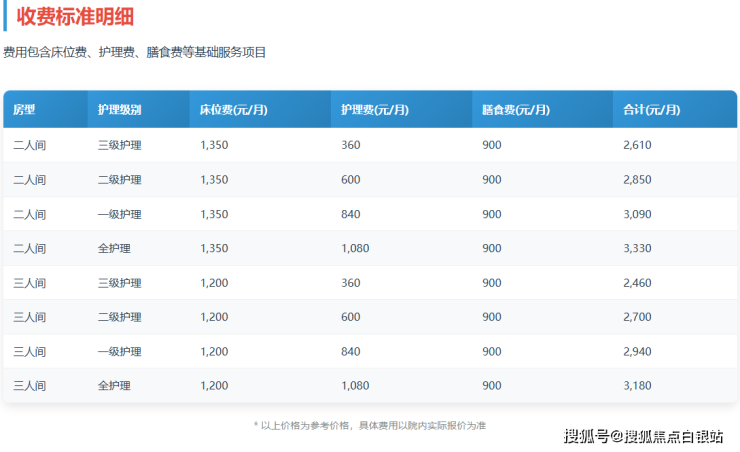This screenshot has width=740, height=452.
Task: Click the 搜狐号@搜狐焦点白银站 watermark
Action: [646, 436]
